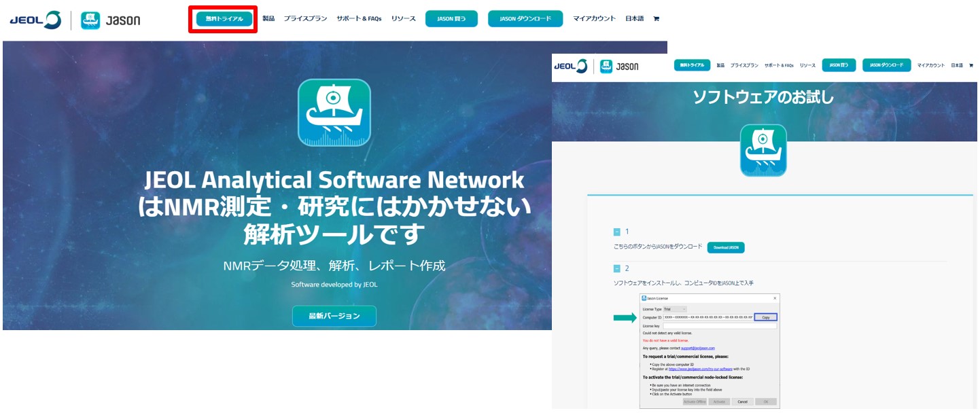
Task: Open the リソース menu
Action: [x=403, y=18]
